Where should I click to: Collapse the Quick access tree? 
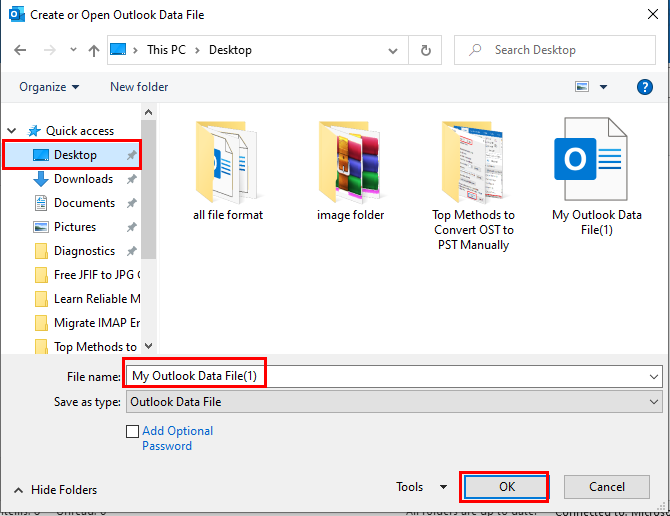[x=12, y=131]
